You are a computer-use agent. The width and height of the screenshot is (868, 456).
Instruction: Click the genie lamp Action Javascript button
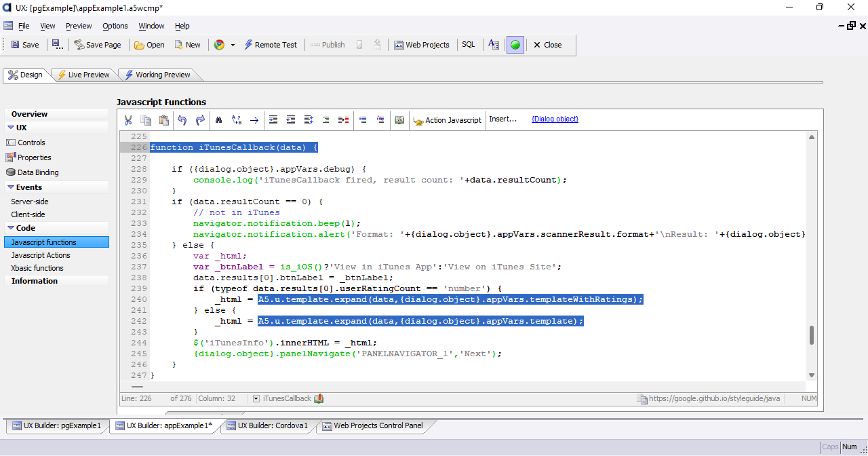[x=447, y=119]
